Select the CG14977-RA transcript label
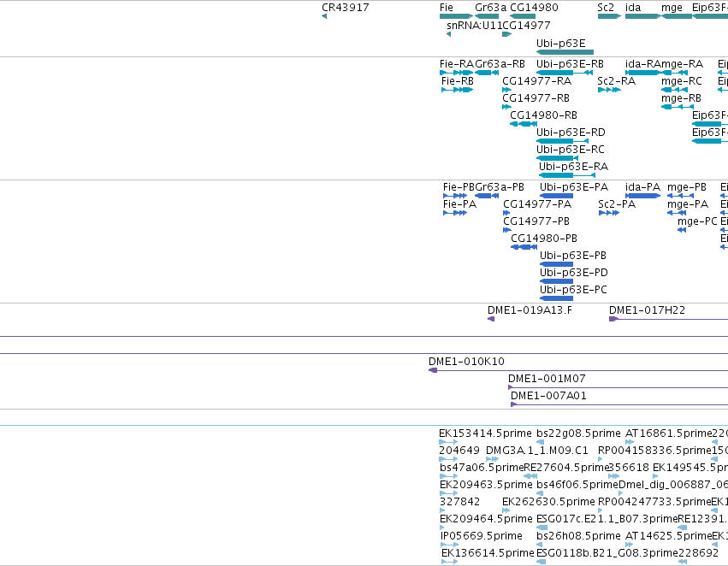Image resolution: width=728 pixels, height=566 pixels. pos(536,81)
